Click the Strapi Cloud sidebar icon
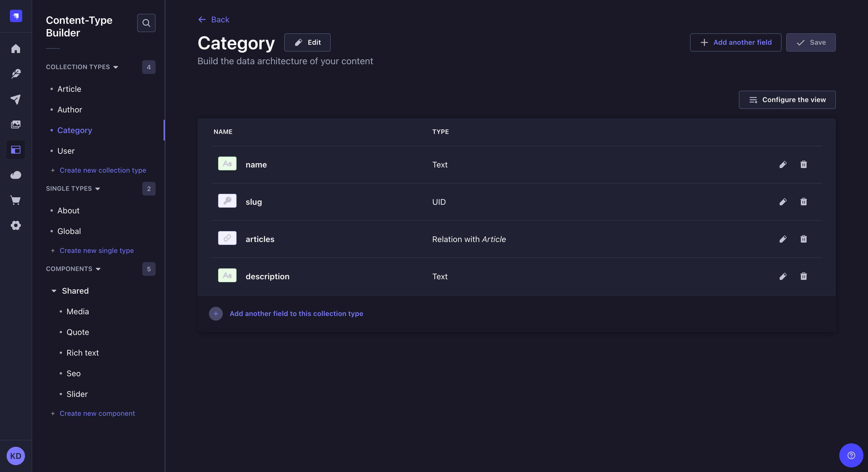 tap(15, 175)
